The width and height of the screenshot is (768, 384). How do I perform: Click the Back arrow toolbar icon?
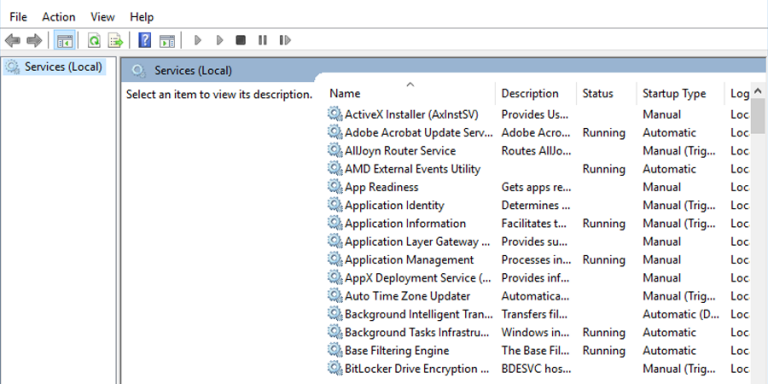pos(12,41)
